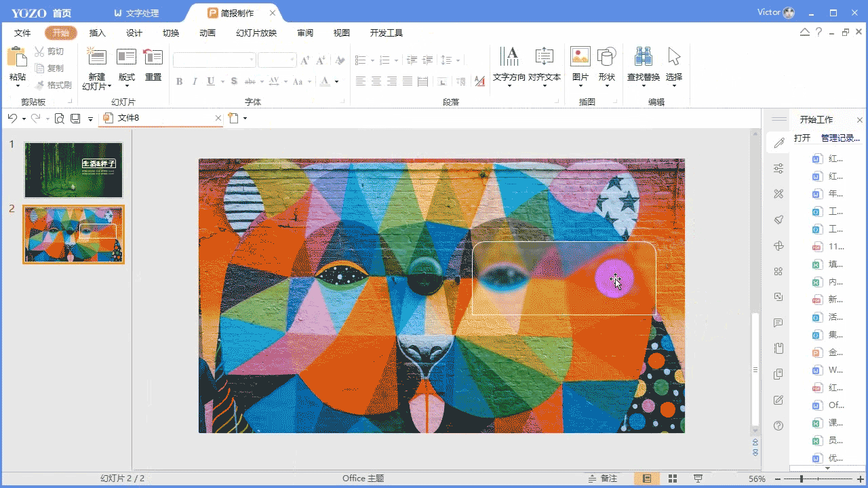
Task: Open the font size combo box
Action: coord(277,60)
